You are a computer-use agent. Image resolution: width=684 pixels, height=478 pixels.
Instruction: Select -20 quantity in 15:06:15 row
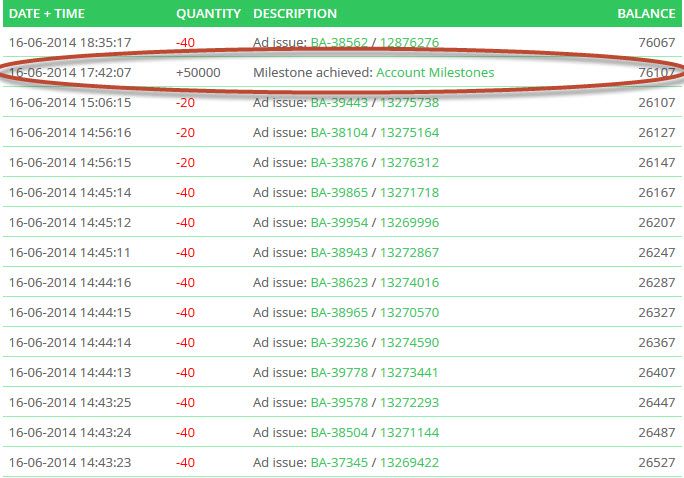point(185,102)
